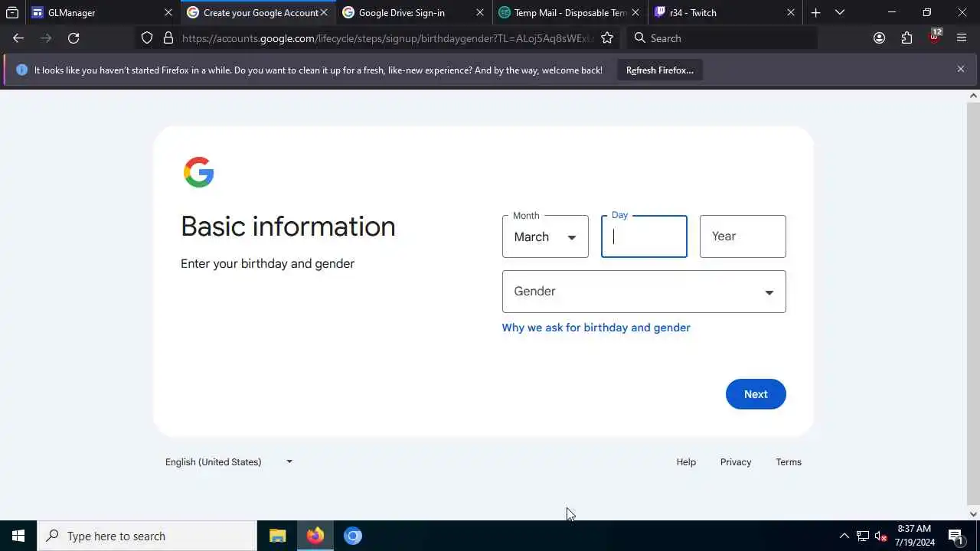Viewport: 980px width, 551px height.
Task: Click Refresh Firefox... button
Action: point(660,70)
